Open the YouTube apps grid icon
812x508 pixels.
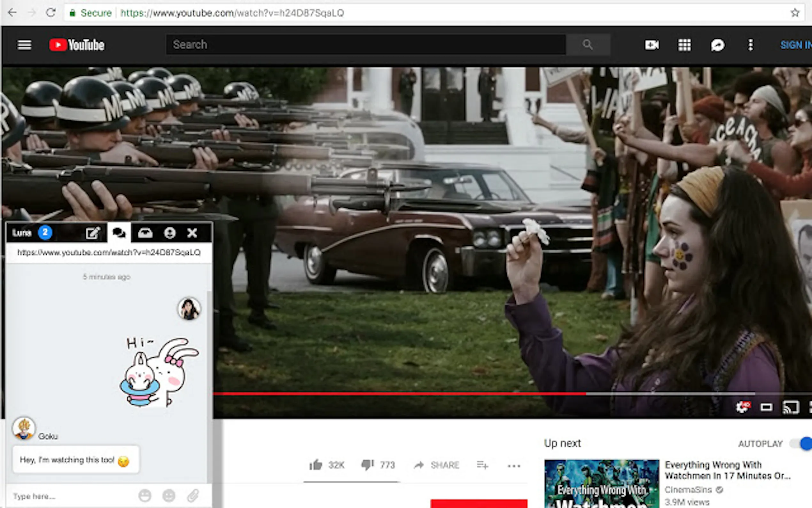[x=684, y=45]
